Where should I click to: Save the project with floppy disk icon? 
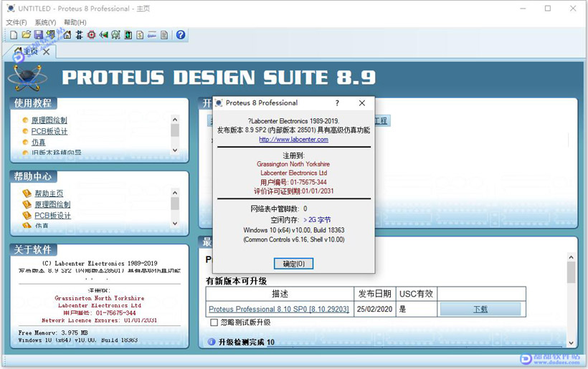point(38,35)
